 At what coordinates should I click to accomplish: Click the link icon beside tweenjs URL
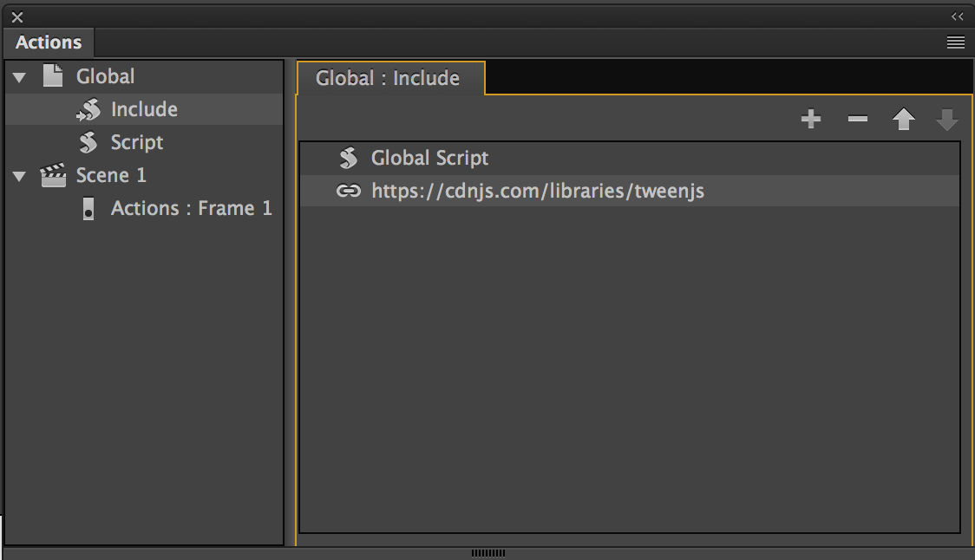click(x=348, y=191)
